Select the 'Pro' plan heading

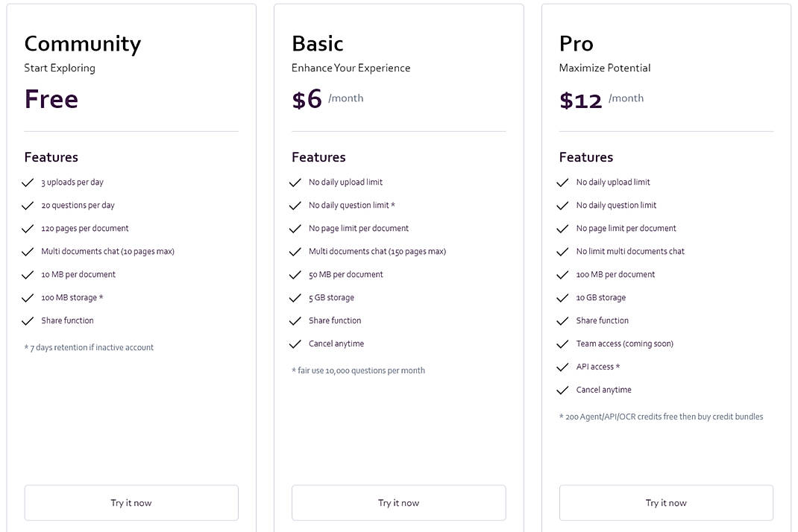tap(576, 43)
